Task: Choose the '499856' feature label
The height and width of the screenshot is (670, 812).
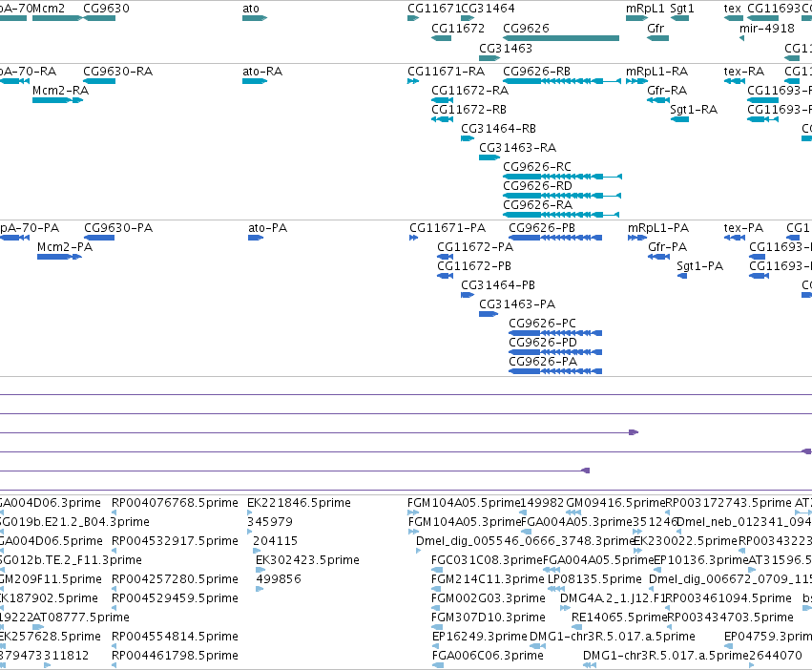Action: point(279,579)
